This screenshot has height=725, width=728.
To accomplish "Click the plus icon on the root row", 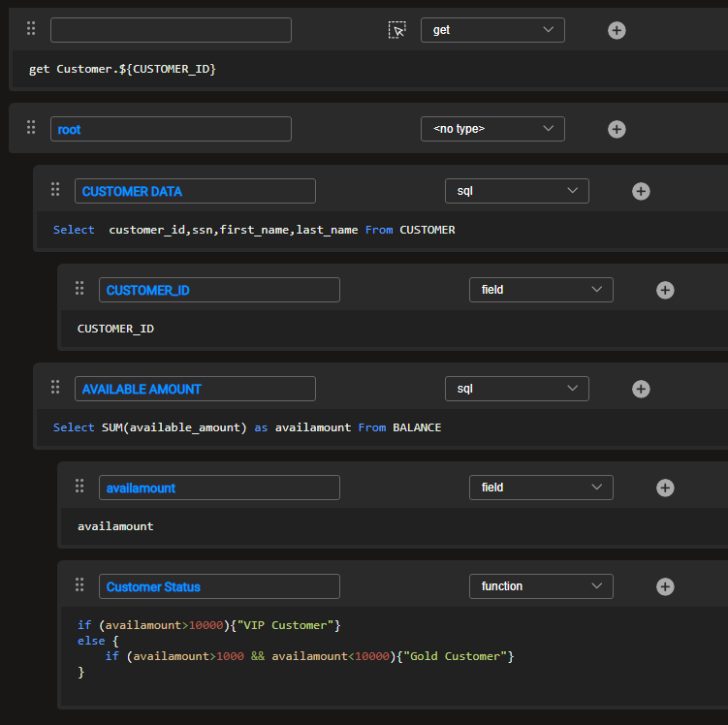I will (617, 129).
